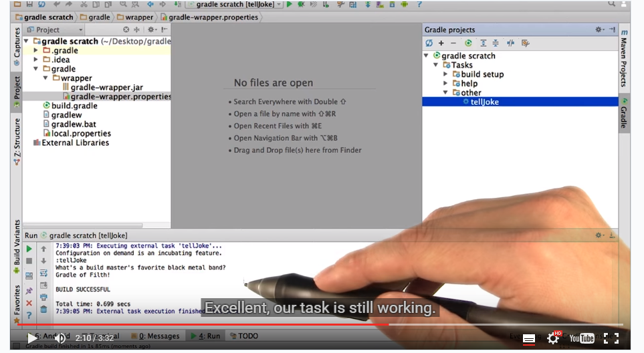Select the build.gradle file

70,106
